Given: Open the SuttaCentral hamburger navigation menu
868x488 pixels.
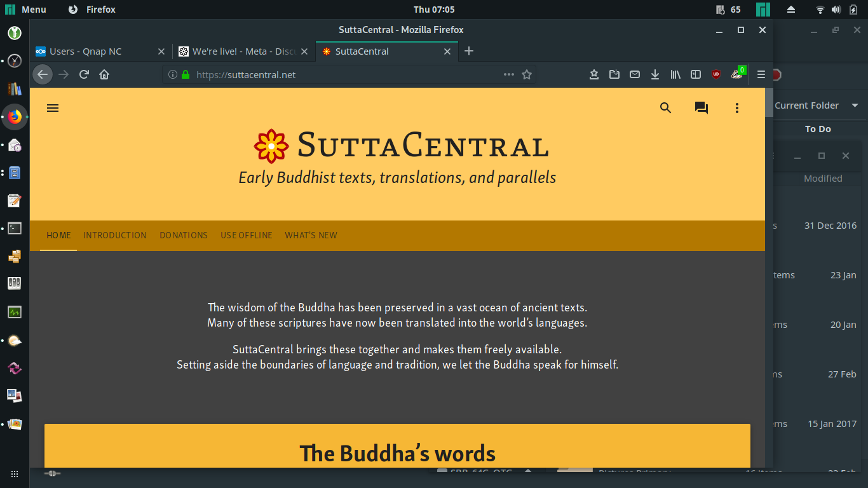Looking at the screenshot, I should click(x=53, y=108).
